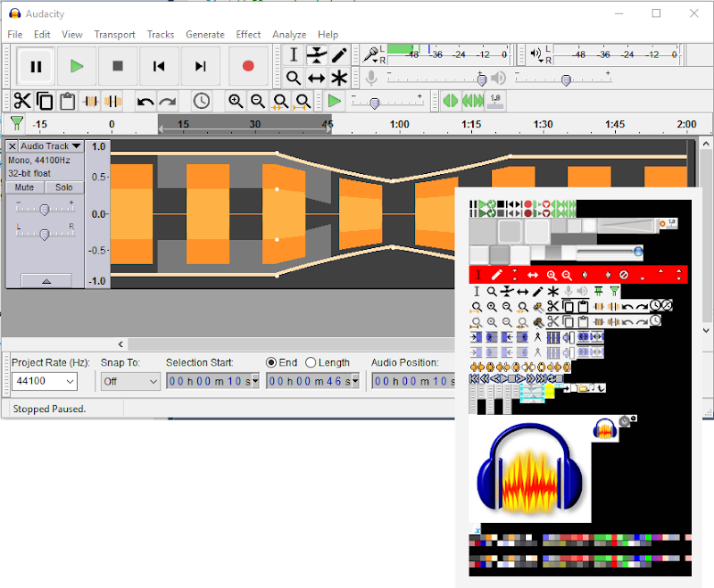This screenshot has width=714, height=588.
Task: Select the Multi-Tool asterisk
Action: coord(339,78)
